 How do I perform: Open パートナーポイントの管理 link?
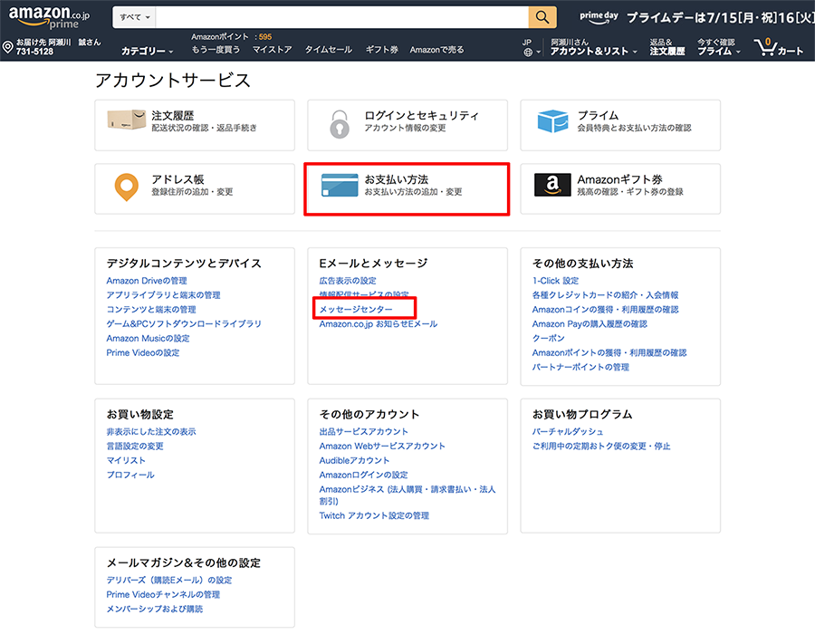click(x=580, y=367)
